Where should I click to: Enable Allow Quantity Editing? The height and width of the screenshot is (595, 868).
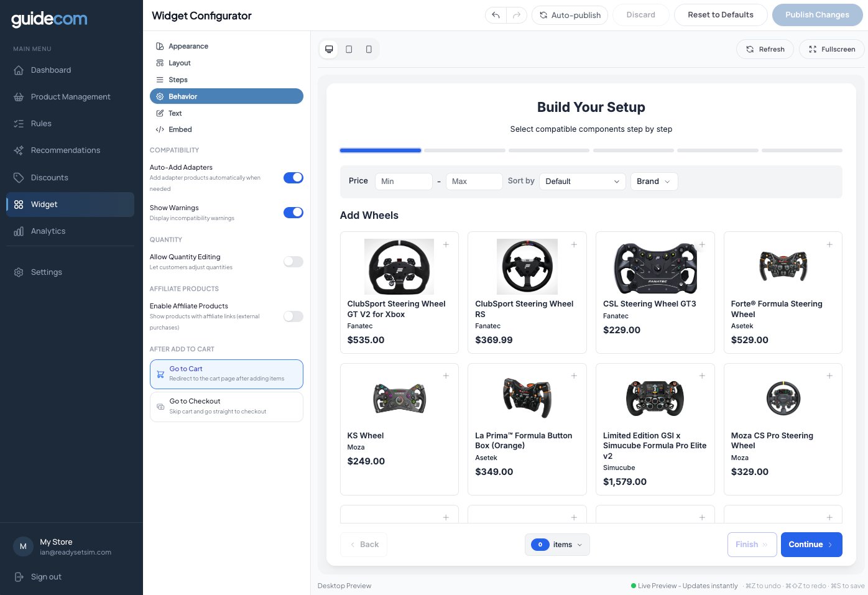coord(293,261)
